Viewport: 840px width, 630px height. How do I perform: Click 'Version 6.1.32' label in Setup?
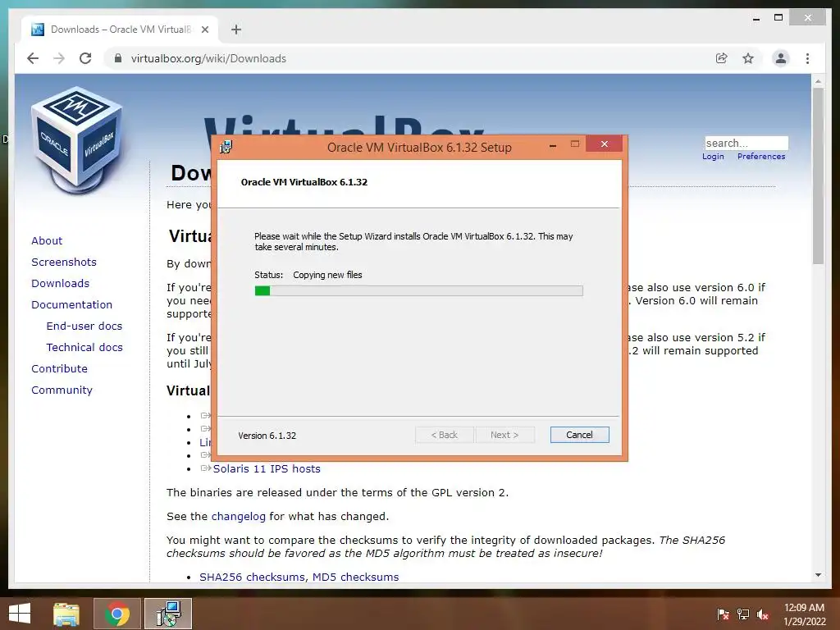tap(267, 436)
